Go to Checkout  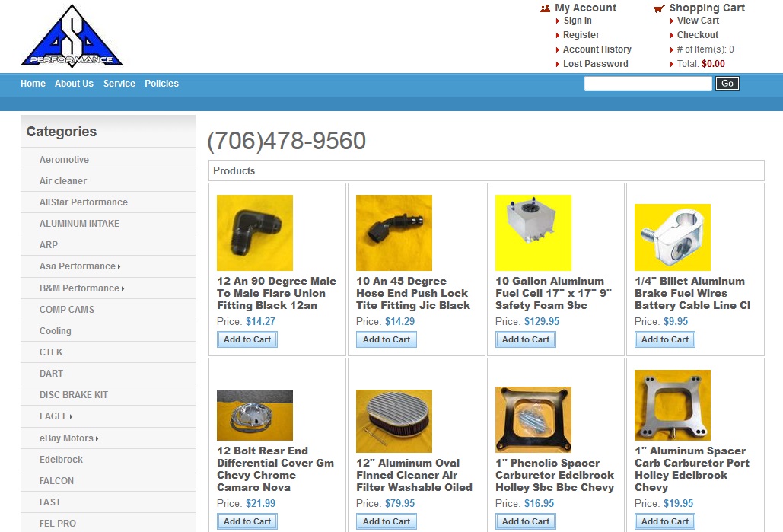pyautogui.click(x=697, y=35)
